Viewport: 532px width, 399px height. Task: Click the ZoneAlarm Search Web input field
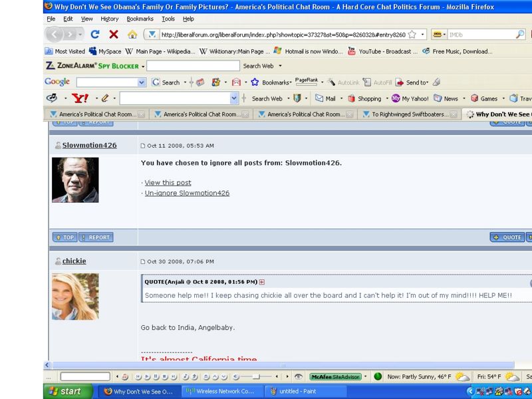[x=193, y=66]
